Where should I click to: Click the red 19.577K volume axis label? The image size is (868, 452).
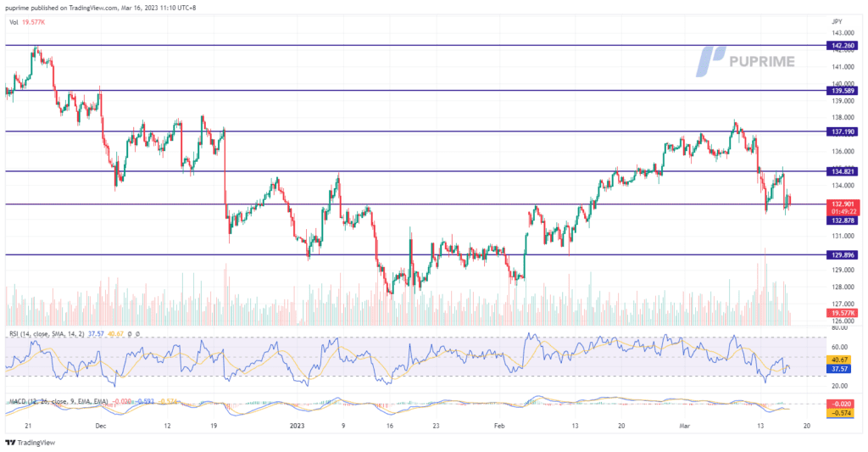843,313
